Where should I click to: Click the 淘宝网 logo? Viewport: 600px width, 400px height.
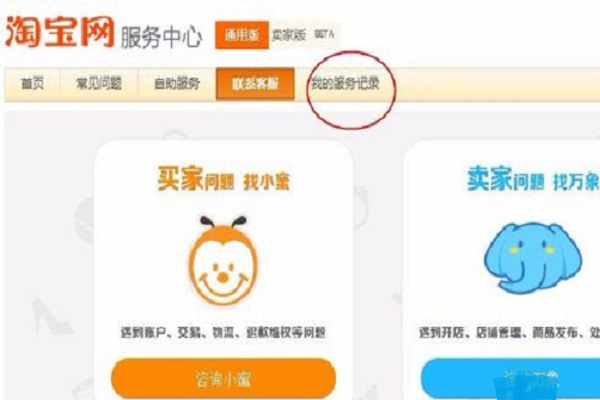pyautogui.click(x=59, y=32)
